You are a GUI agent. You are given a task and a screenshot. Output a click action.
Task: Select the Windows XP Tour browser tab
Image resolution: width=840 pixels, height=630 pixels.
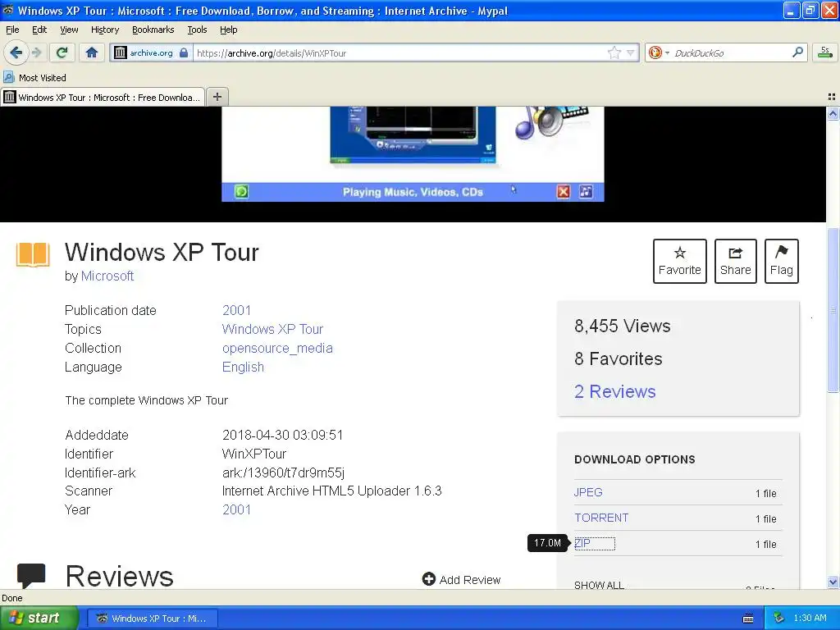[103, 97]
